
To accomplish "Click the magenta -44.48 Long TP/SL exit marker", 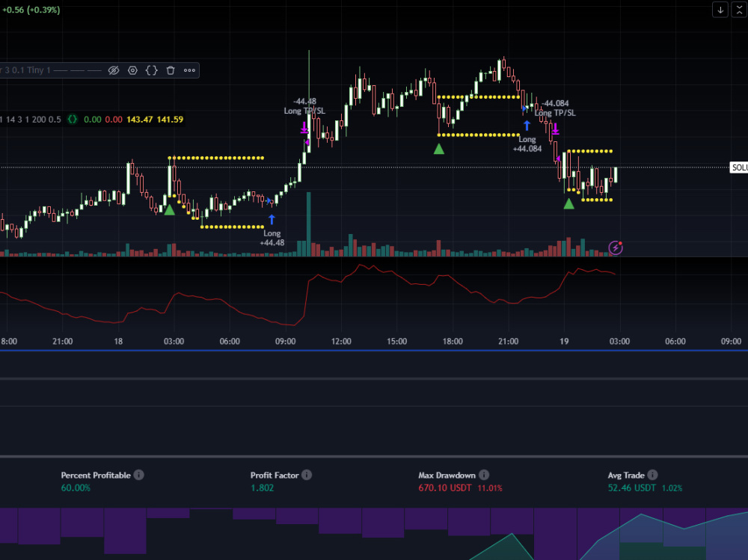I will tap(304, 127).
